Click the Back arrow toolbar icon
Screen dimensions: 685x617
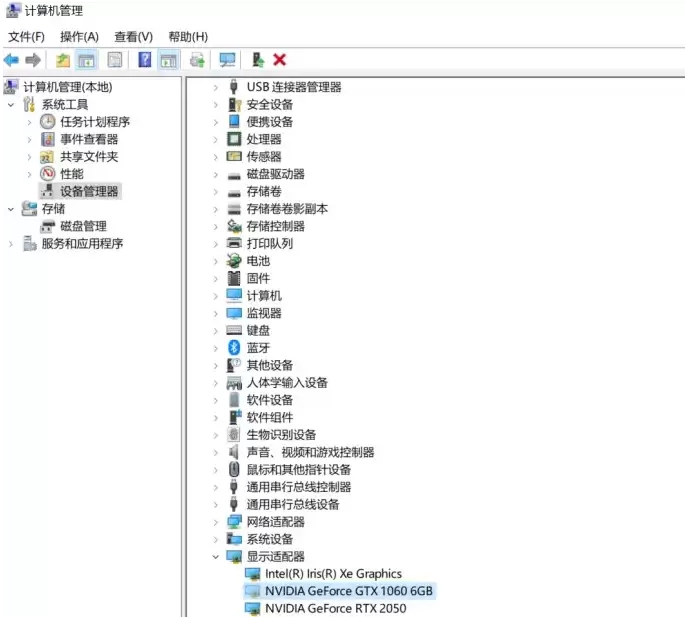pyautogui.click(x=11, y=60)
